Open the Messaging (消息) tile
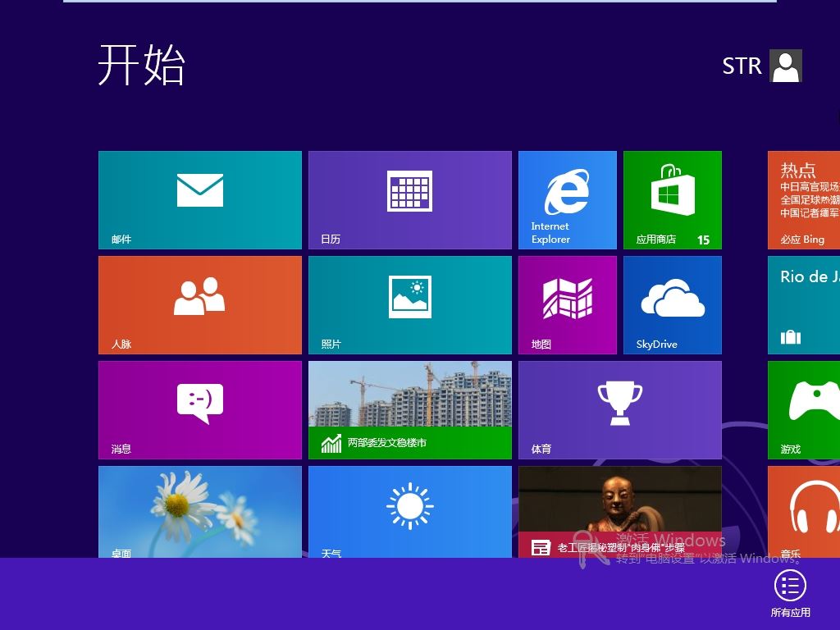The width and height of the screenshot is (840, 630). 200,410
